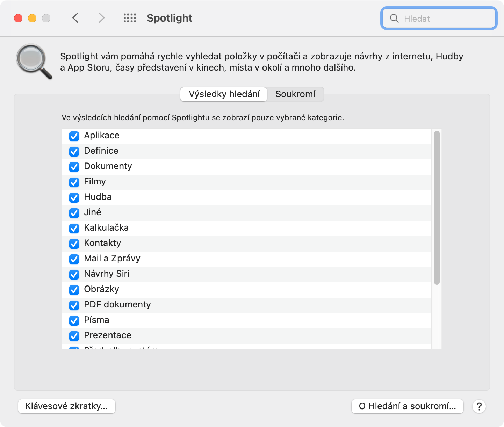Disable the Hudba category checkbox
Viewport: 504px width, 427px height.
tap(74, 197)
